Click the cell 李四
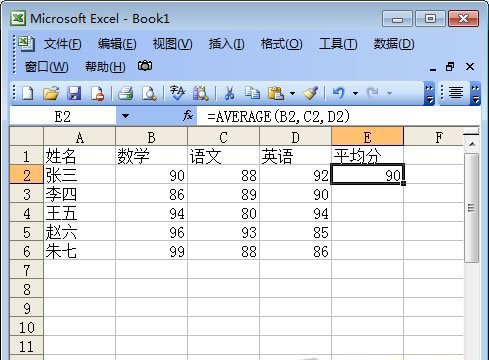The image size is (489, 360). tap(79, 194)
